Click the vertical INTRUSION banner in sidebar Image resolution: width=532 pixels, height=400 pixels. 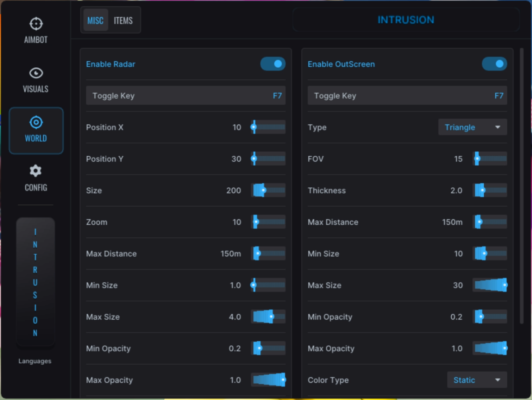35,282
